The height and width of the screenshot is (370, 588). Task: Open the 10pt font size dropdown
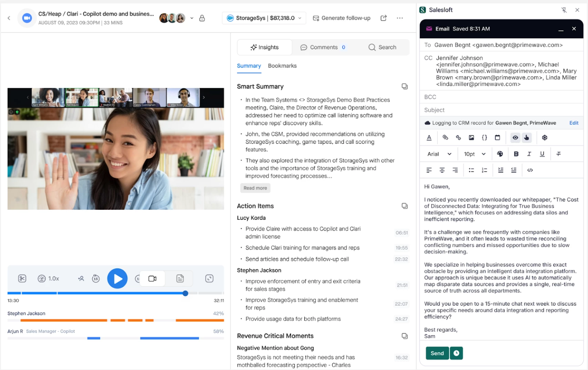coord(475,154)
